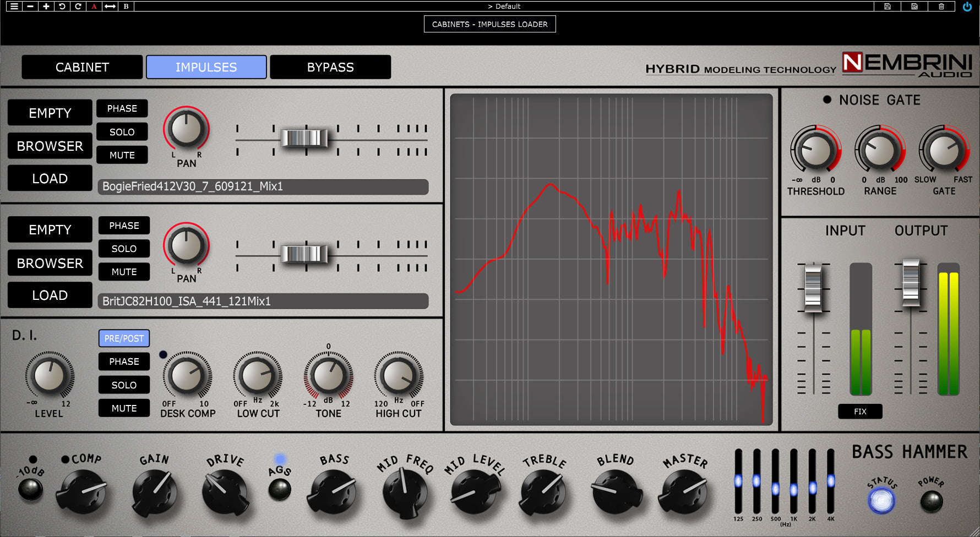Image resolution: width=980 pixels, height=537 pixels.
Task: Toggle the -10dB pad switch
Action: [31, 489]
